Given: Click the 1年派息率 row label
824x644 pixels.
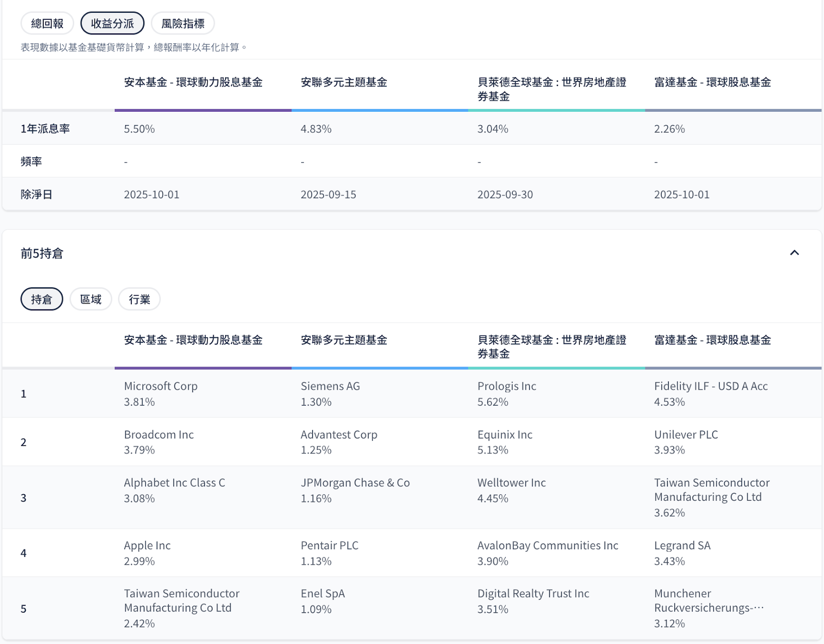Looking at the screenshot, I should (45, 129).
